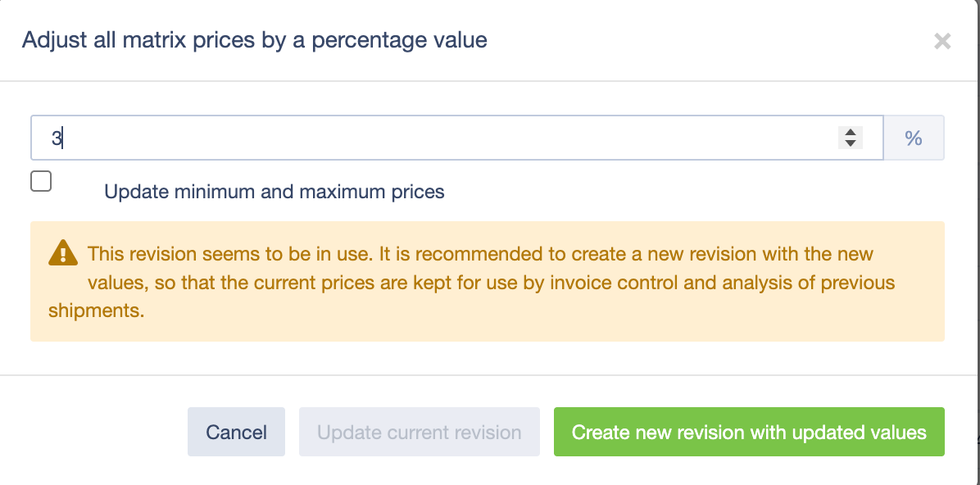Click the % suffix beside the input

(x=913, y=138)
